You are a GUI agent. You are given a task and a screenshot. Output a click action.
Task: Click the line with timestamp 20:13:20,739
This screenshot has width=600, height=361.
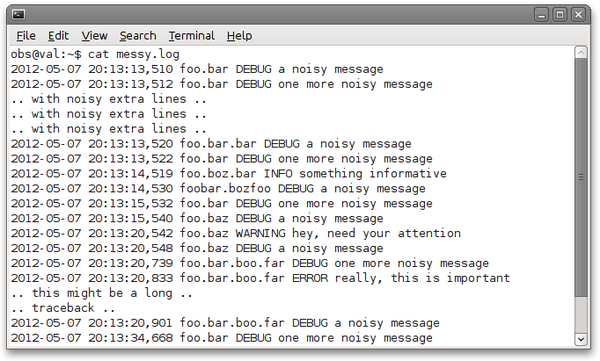pos(250,263)
